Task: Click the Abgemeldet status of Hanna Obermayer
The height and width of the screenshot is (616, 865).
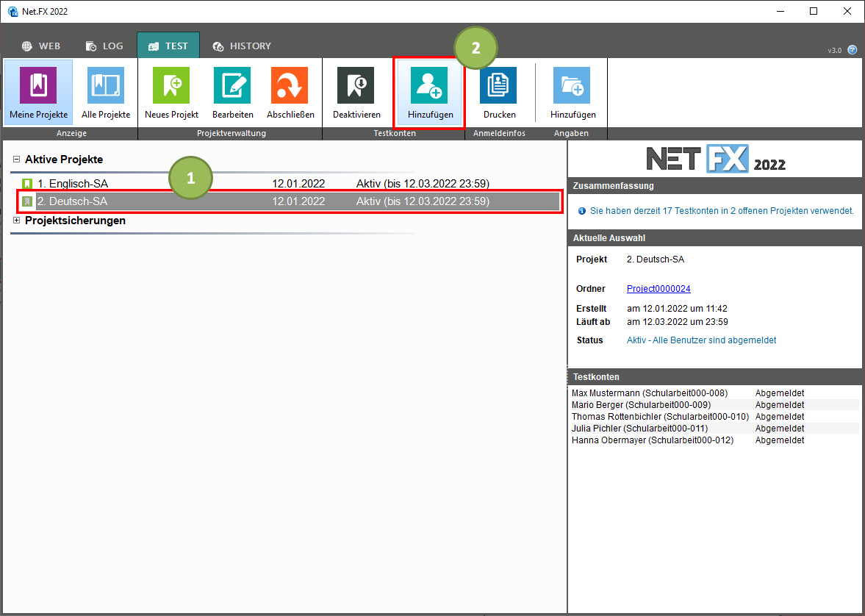Action: (780, 440)
